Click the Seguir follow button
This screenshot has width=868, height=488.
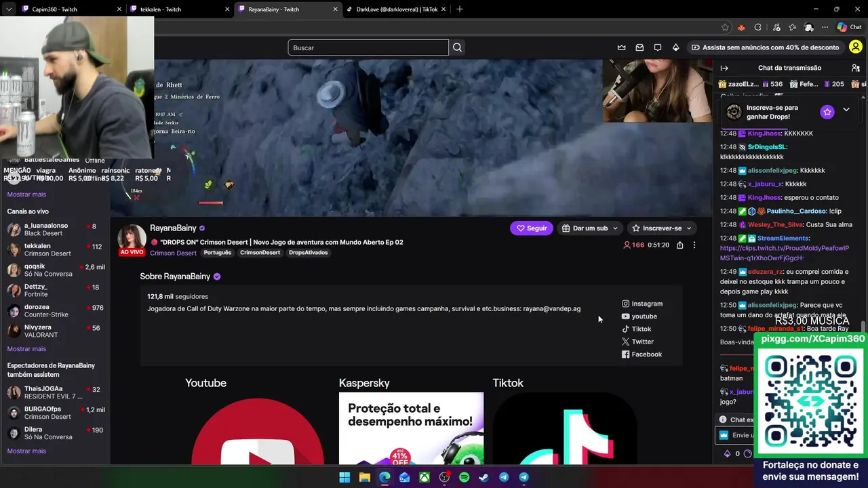(x=532, y=228)
